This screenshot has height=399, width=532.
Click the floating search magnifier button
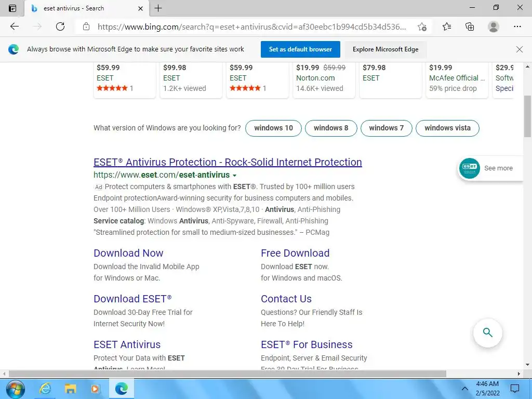click(x=487, y=332)
